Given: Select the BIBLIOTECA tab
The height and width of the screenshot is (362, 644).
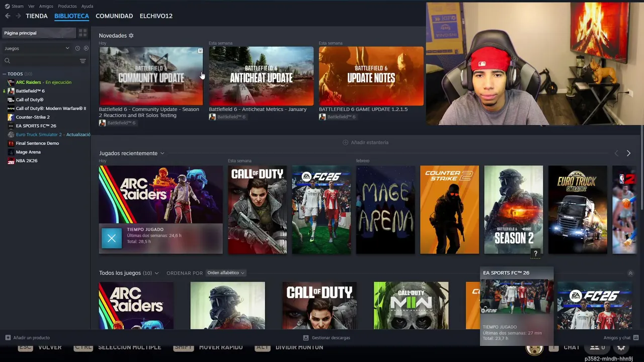Looking at the screenshot, I should [x=71, y=16].
